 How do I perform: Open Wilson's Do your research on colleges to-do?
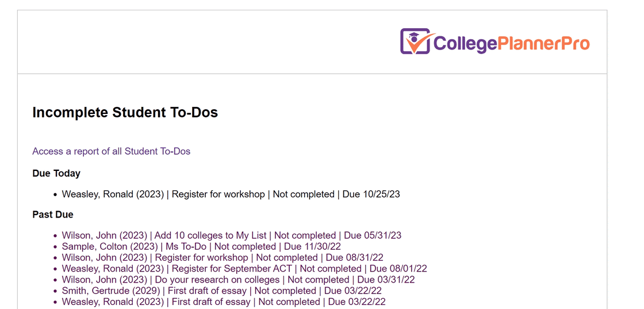tap(238, 280)
